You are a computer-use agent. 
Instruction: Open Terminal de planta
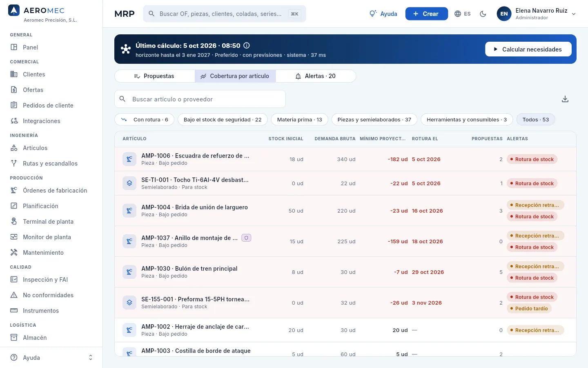point(51,222)
